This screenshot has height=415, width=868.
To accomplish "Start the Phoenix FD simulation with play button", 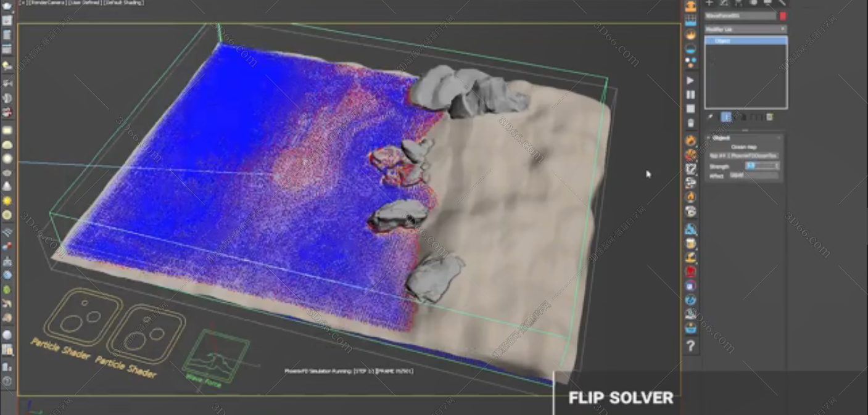I will pyautogui.click(x=690, y=81).
